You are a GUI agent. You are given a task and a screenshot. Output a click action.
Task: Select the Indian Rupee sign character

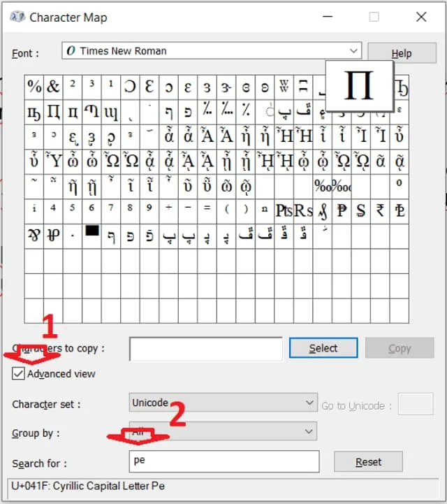pos(380,209)
